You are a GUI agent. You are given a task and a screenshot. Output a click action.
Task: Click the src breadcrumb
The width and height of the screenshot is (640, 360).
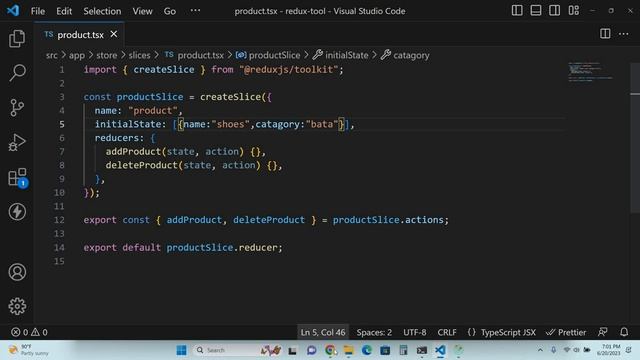[x=51, y=55]
